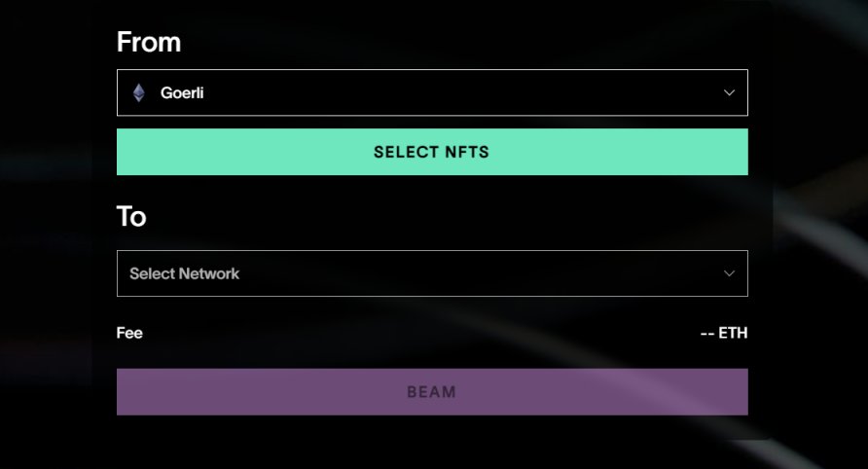This screenshot has height=469, width=868.
Task: Click the "-- ETH" fee amount
Action: (x=723, y=333)
